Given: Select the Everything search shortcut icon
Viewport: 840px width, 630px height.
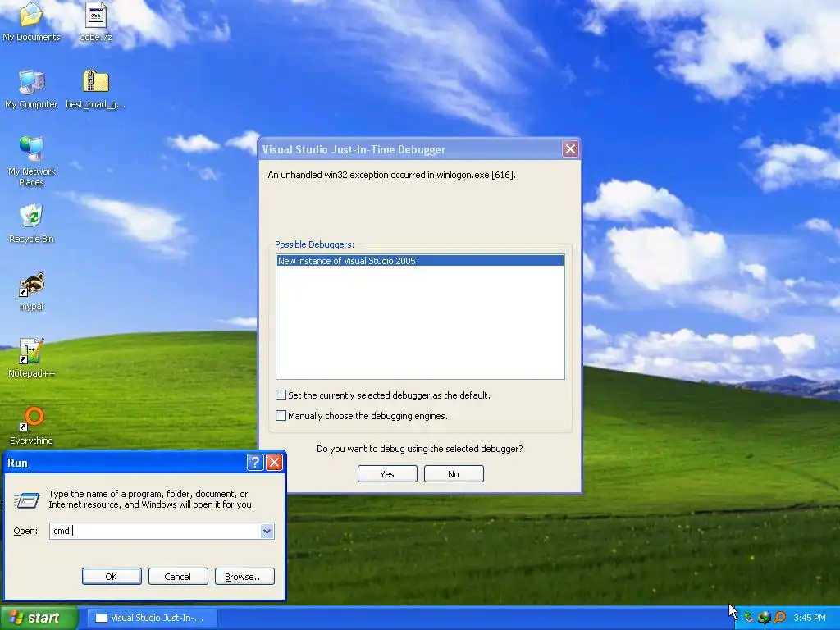Looking at the screenshot, I should click(31, 426).
